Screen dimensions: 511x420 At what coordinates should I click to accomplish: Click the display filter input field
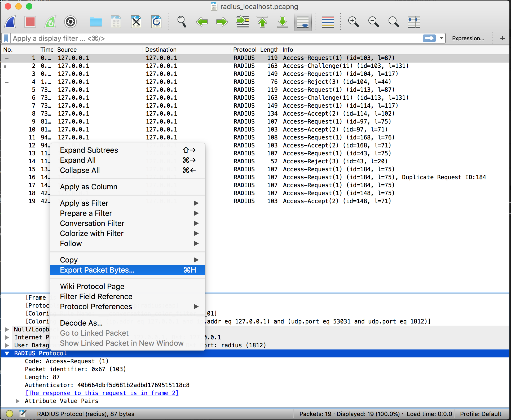(216, 38)
